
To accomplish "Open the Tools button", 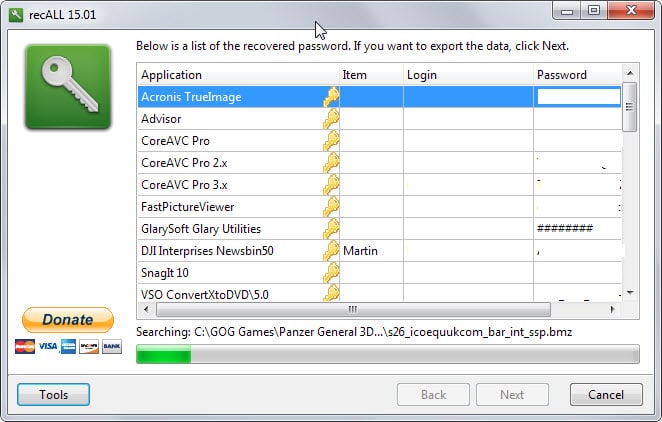I will 53,395.
